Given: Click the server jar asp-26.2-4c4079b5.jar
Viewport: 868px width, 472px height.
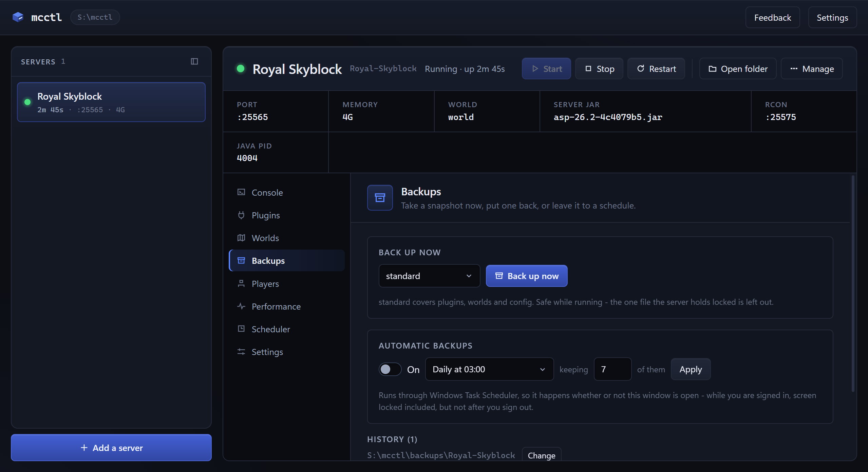Looking at the screenshot, I should coord(608,117).
